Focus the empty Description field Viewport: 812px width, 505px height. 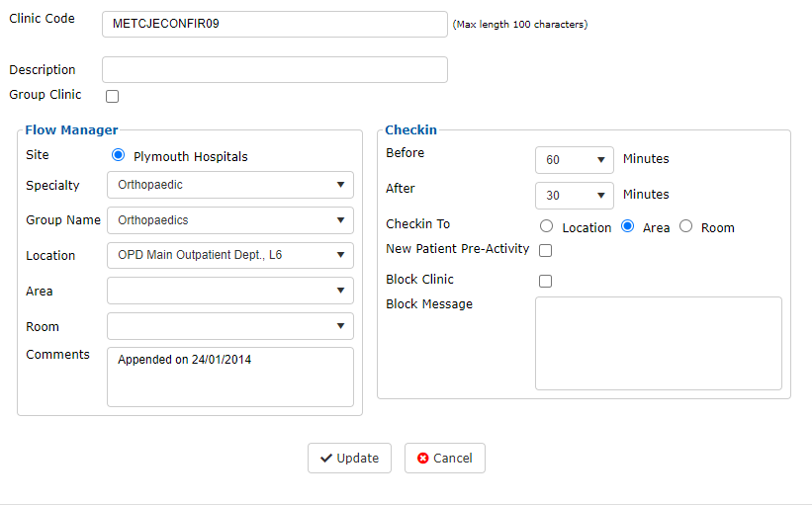coord(275,70)
